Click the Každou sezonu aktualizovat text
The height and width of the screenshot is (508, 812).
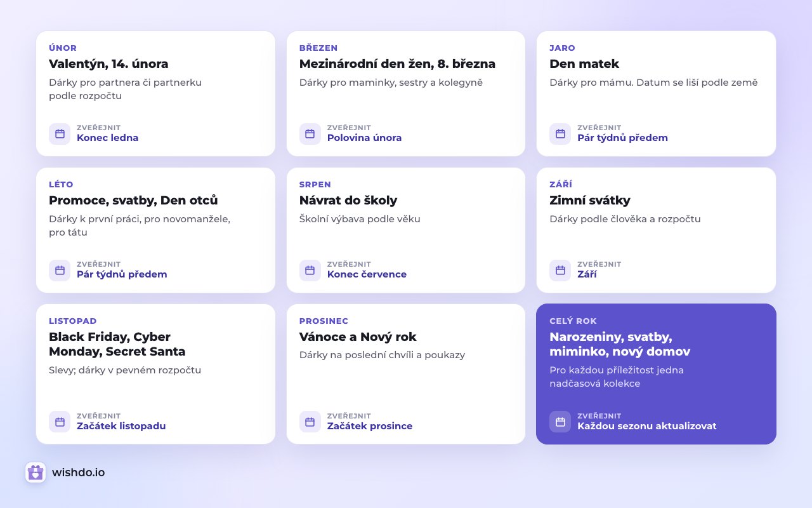coord(647,426)
